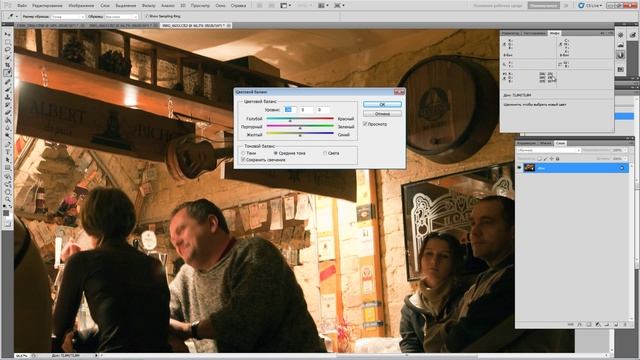Image resolution: width=640 pixels, height=360 pixels.
Task: Open the Выделение menu
Action: tap(126, 6)
